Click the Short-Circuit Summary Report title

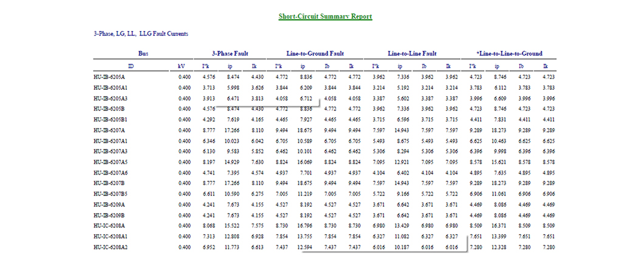click(325, 17)
